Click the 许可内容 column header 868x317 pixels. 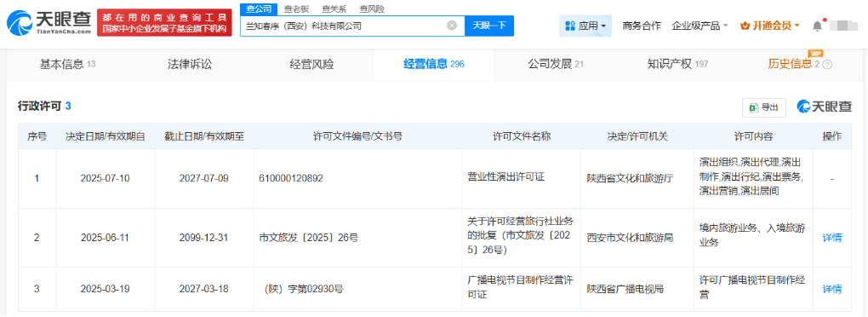tap(753, 136)
